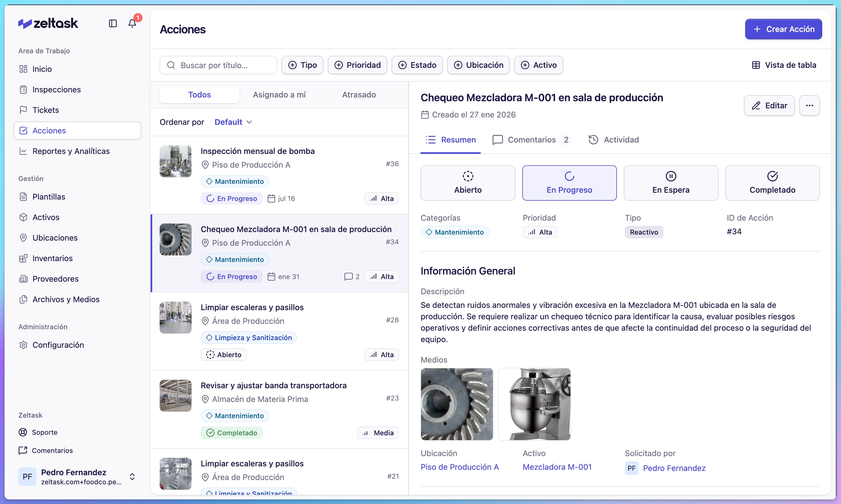
Task: Click the Crear Acción button
Action: (783, 29)
